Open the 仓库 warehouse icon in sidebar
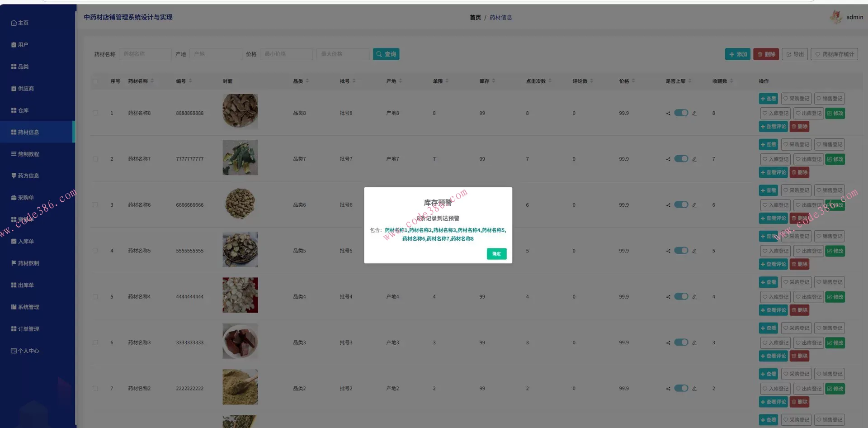 click(13, 110)
